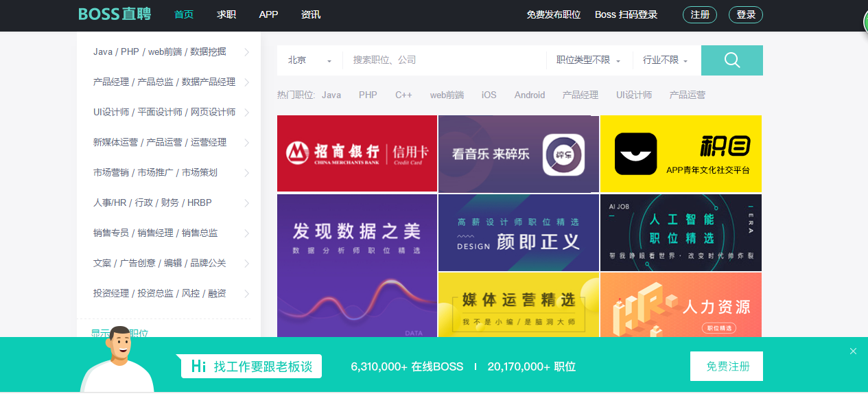Expand the 新媒体运营 / 产品运营 category arrow
The image size is (868, 394).
click(x=246, y=143)
